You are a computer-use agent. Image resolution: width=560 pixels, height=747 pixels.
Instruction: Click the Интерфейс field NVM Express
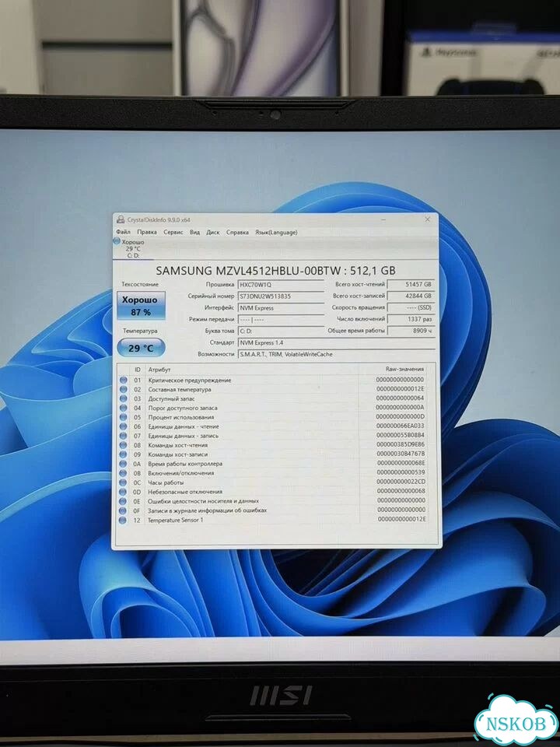pyautogui.click(x=281, y=308)
